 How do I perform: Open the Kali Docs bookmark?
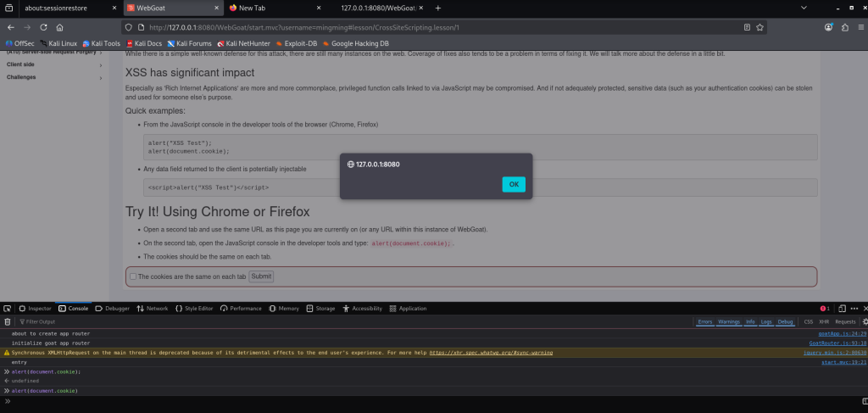click(144, 43)
